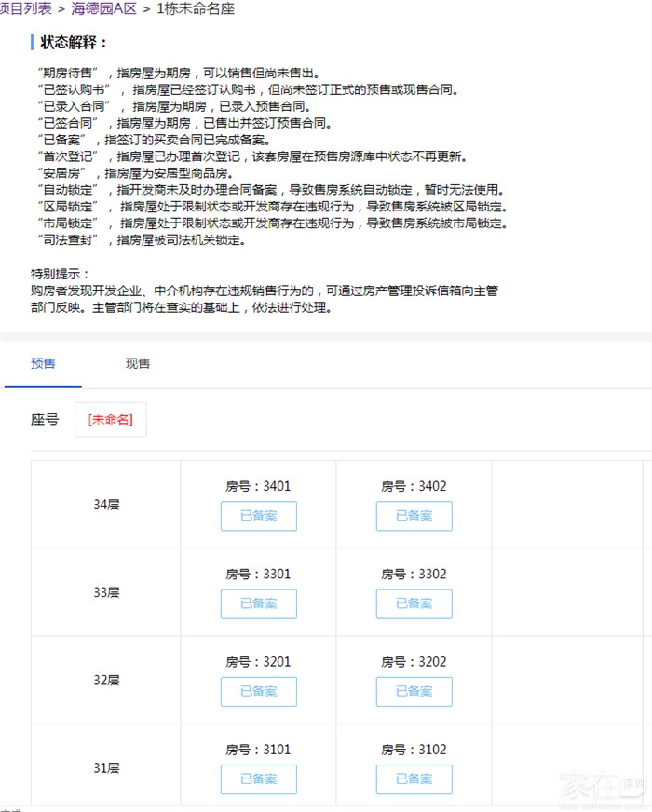This screenshot has width=652, height=812.
Task: Click 已备案 status button for room 3401
Action: click(258, 516)
